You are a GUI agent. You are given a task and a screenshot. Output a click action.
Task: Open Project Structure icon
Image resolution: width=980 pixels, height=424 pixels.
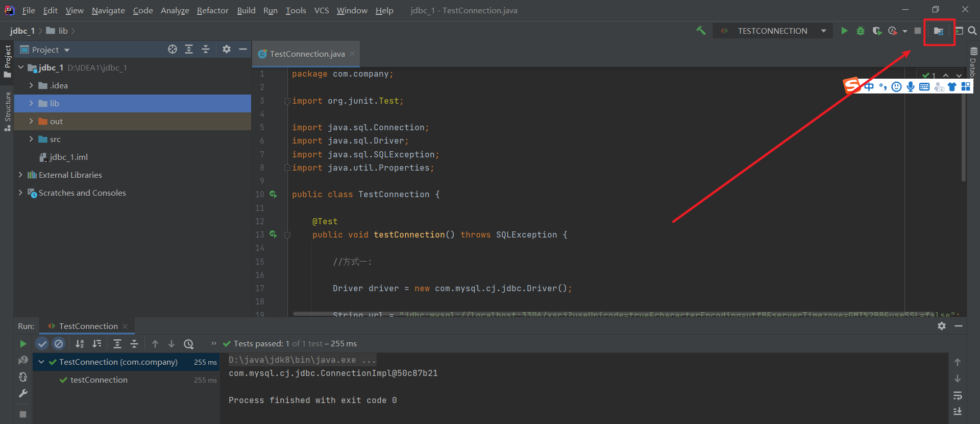(x=939, y=31)
